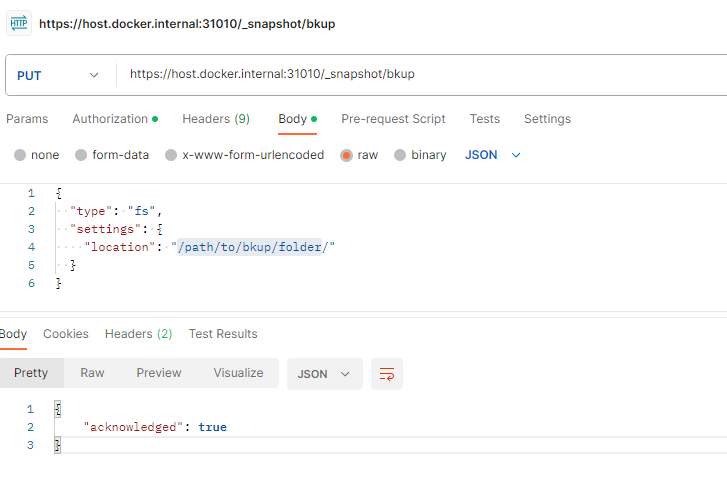Show the response Preview view
Screen dimensions: 727x495
pyautogui.click(x=159, y=373)
